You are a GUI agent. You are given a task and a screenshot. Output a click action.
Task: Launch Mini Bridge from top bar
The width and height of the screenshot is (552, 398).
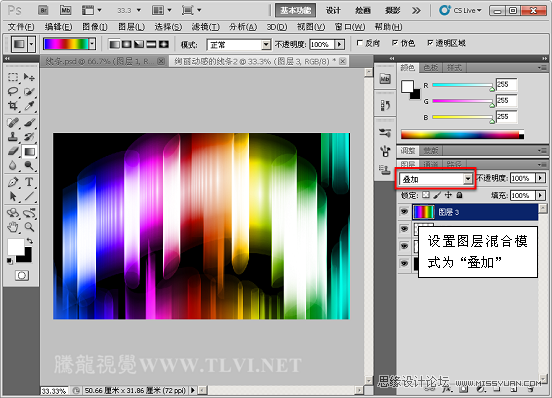[65, 10]
